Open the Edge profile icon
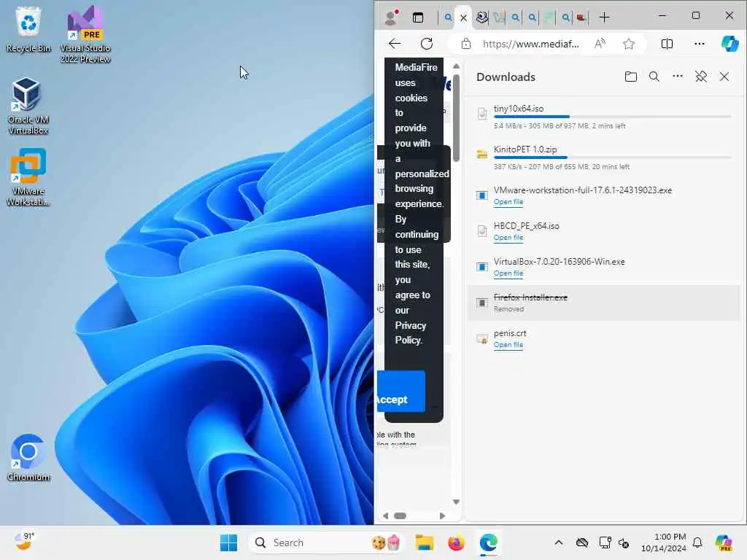Image resolution: width=747 pixels, height=560 pixels. 392,17
